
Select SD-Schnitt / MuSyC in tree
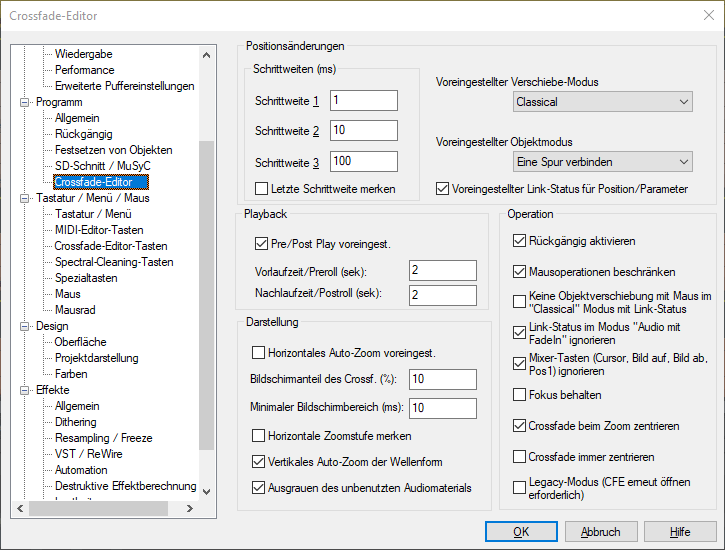click(102, 166)
